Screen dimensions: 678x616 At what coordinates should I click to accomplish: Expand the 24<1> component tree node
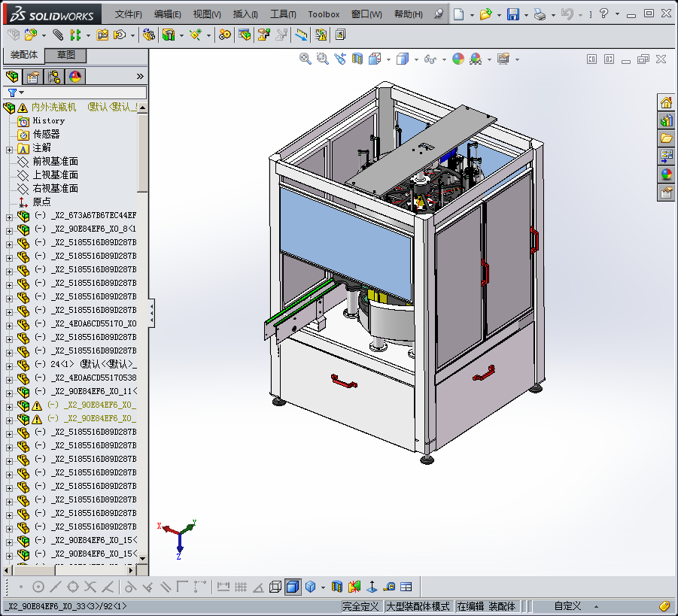pos(9,366)
